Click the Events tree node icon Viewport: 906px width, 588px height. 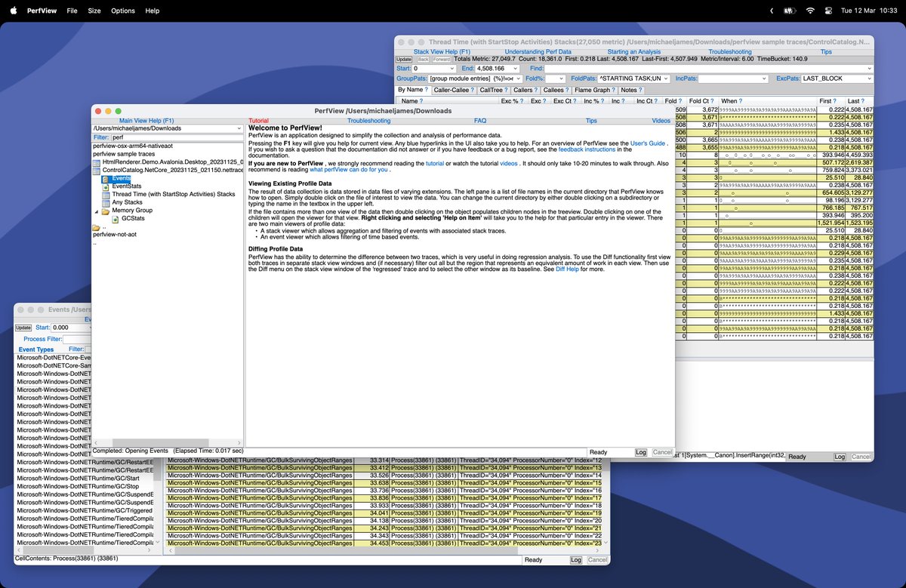[x=106, y=178]
